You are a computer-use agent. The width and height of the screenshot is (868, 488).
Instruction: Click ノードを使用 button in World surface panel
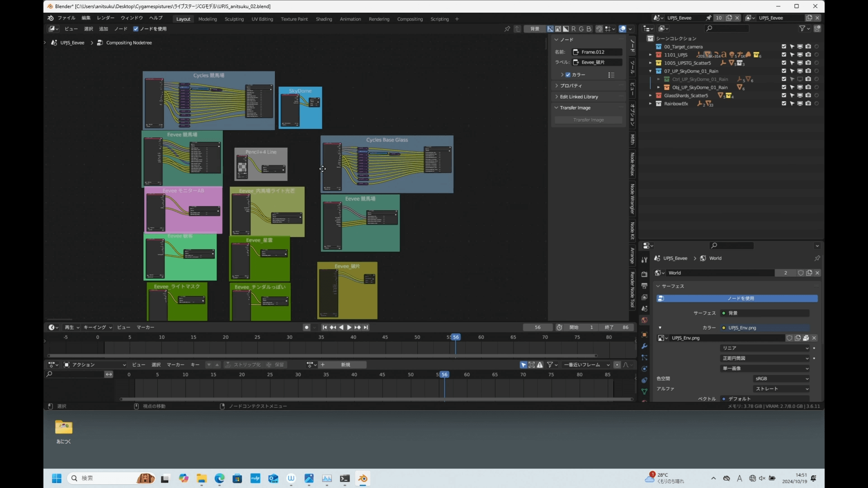click(x=737, y=299)
